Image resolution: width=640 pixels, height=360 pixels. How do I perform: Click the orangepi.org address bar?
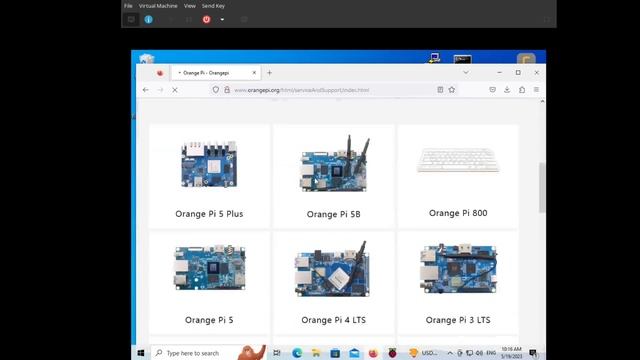click(x=333, y=90)
